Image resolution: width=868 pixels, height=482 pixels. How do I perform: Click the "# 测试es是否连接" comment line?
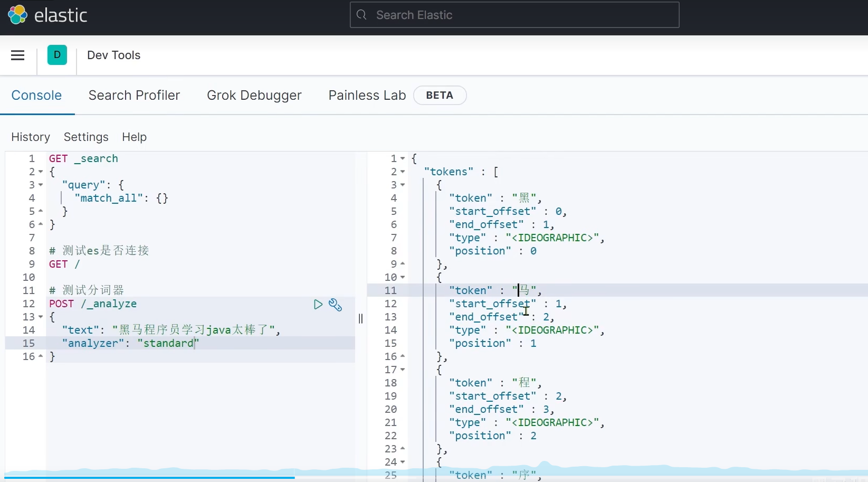(99, 251)
